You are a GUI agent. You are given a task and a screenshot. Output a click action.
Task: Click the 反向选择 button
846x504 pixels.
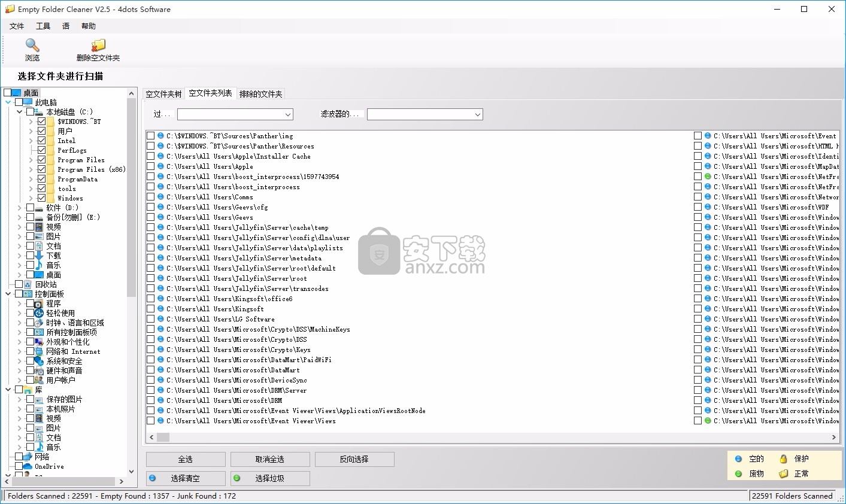354,459
